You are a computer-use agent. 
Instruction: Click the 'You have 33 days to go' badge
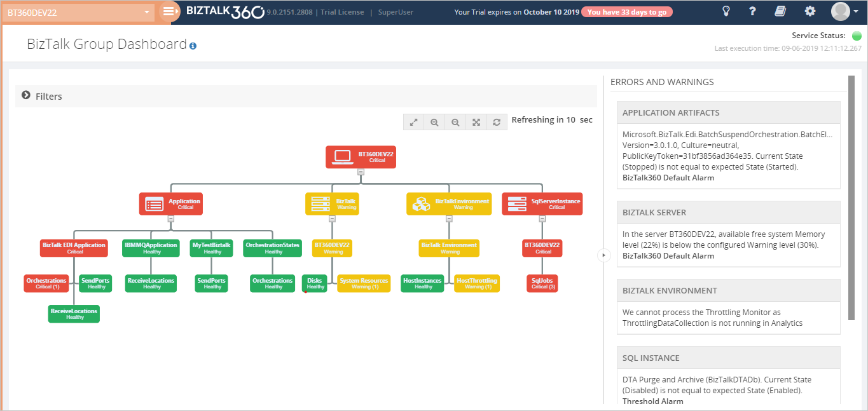coord(626,12)
